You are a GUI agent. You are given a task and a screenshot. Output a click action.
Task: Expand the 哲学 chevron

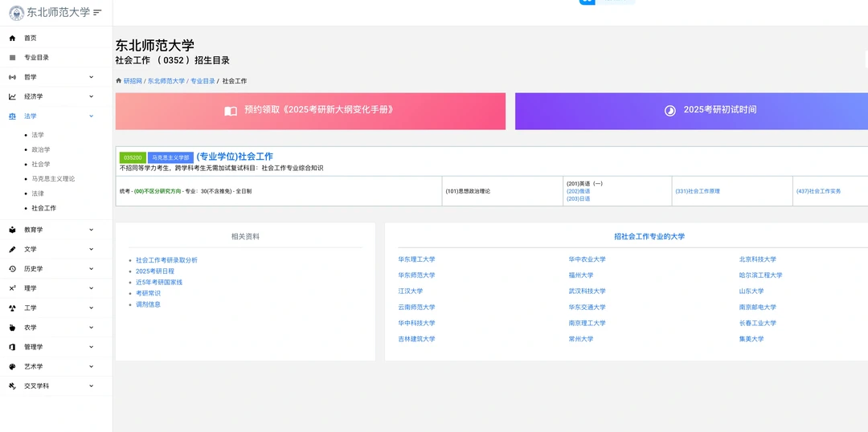coord(92,77)
